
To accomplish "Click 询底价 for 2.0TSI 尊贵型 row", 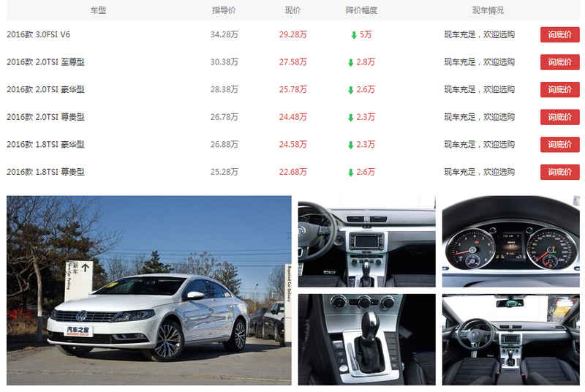I will (559, 117).
